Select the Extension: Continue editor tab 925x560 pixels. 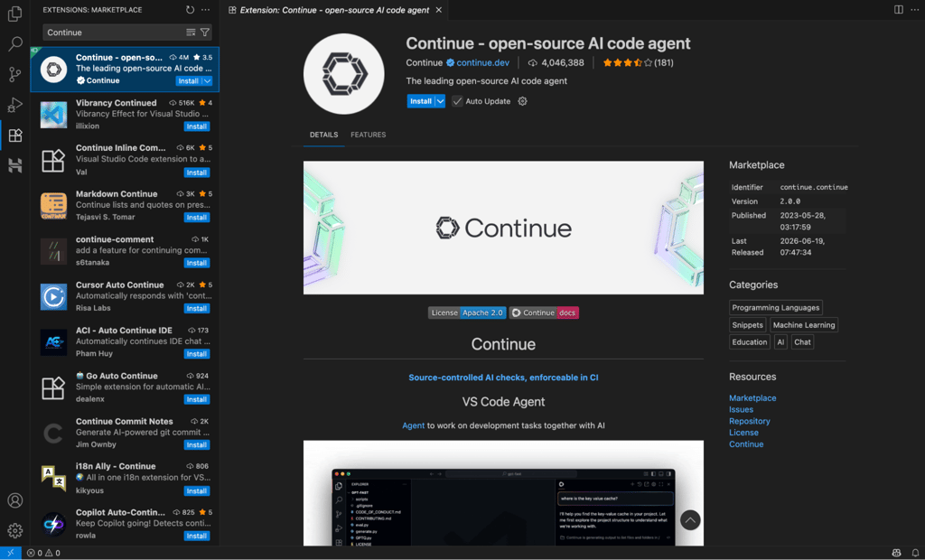coord(334,10)
